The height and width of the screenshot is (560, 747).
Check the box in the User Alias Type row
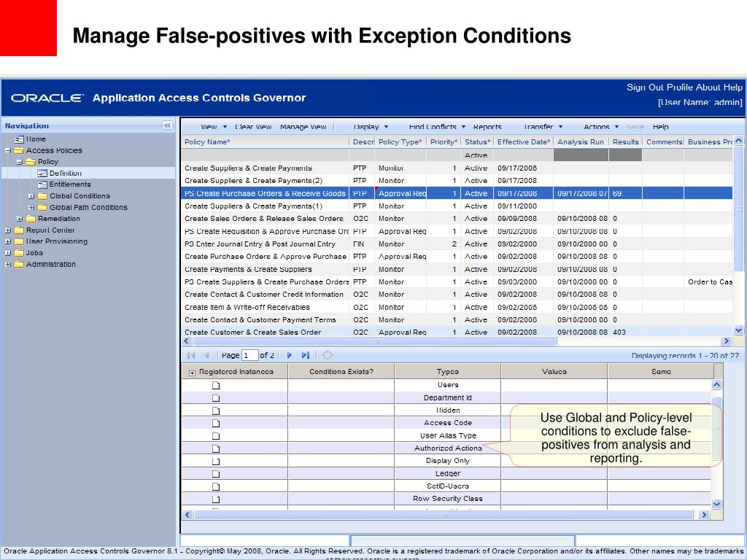pyautogui.click(x=216, y=436)
